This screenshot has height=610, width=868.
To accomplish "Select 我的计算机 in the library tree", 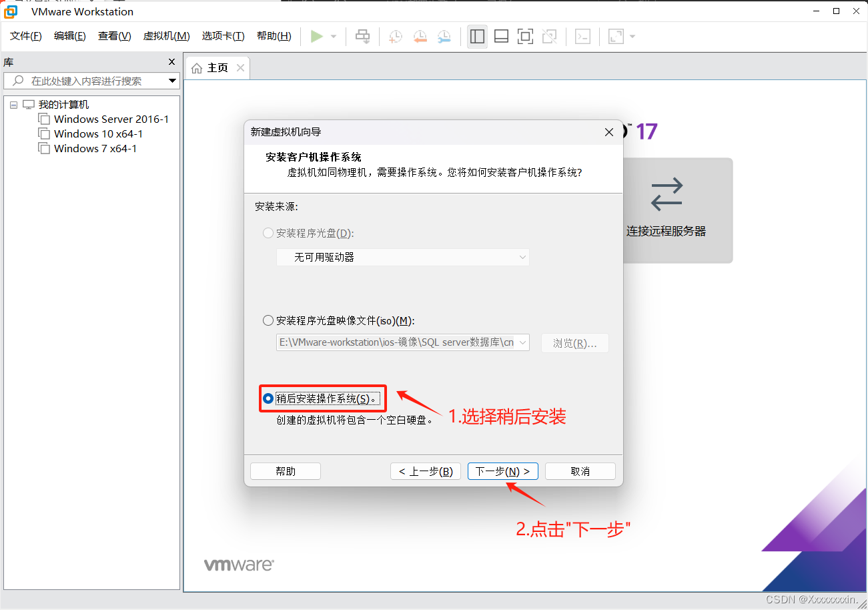I will (63, 105).
